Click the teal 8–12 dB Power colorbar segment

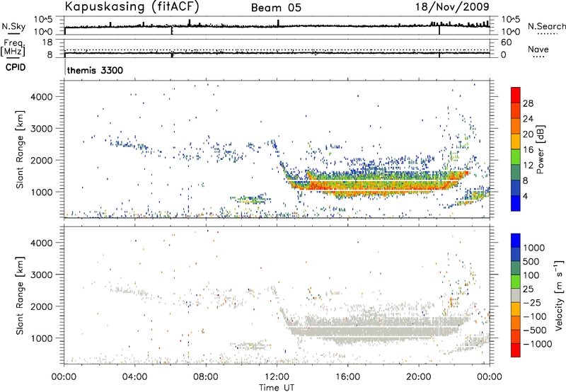(x=516, y=173)
